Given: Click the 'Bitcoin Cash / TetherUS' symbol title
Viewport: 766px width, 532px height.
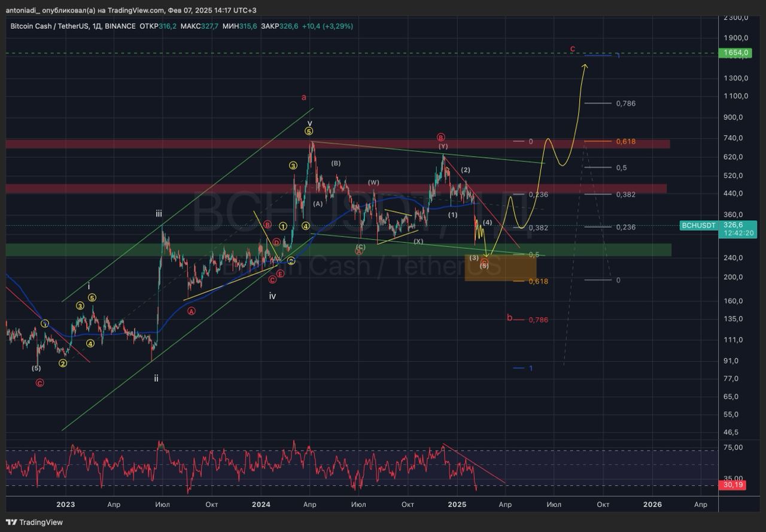Looking at the screenshot, I should coord(50,26).
